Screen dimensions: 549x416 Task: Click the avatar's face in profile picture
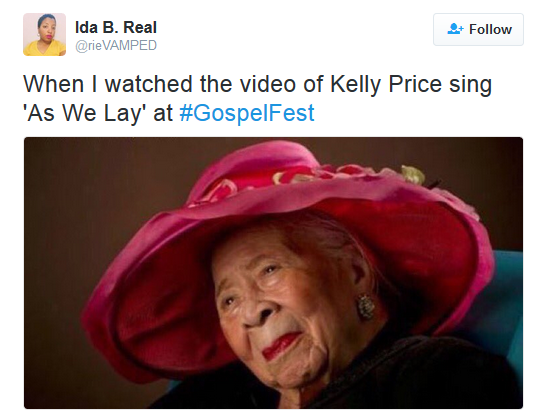pos(46,31)
